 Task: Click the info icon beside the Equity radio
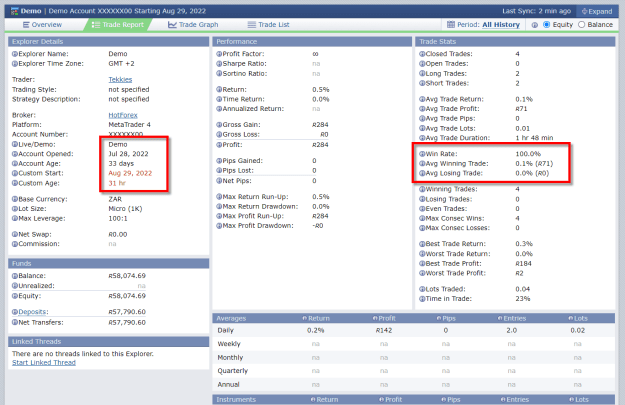point(535,25)
